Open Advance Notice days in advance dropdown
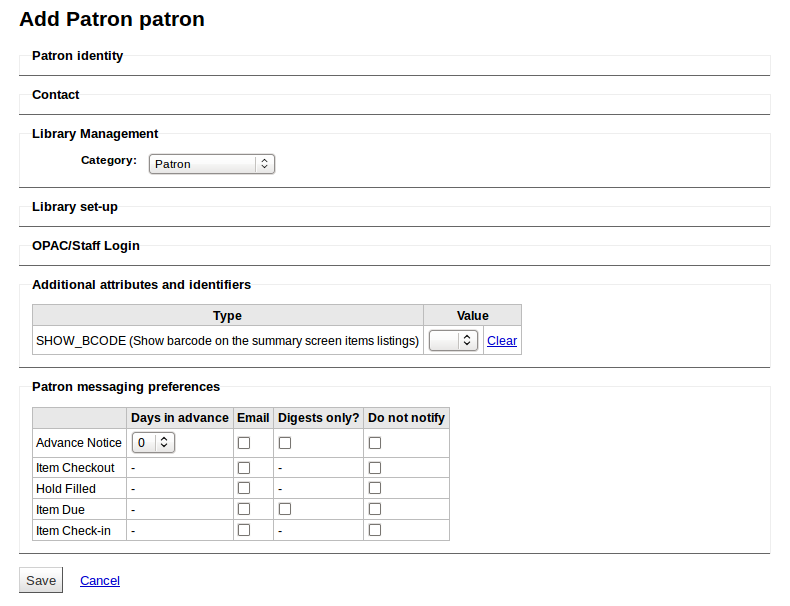 point(153,442)
